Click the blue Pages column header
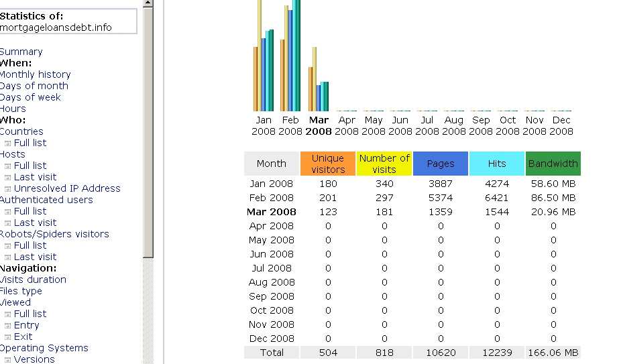The image size is (617, 364). click(441, 164)
